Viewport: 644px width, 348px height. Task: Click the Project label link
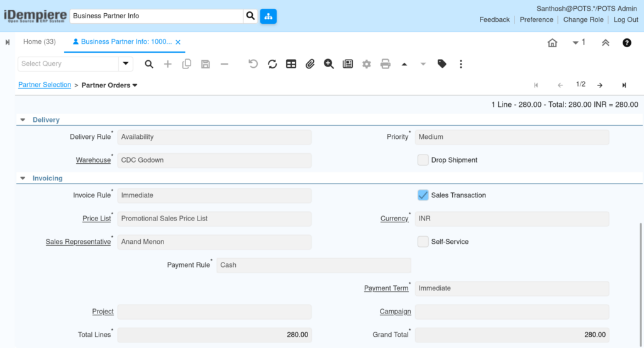[x=103, y=312]
